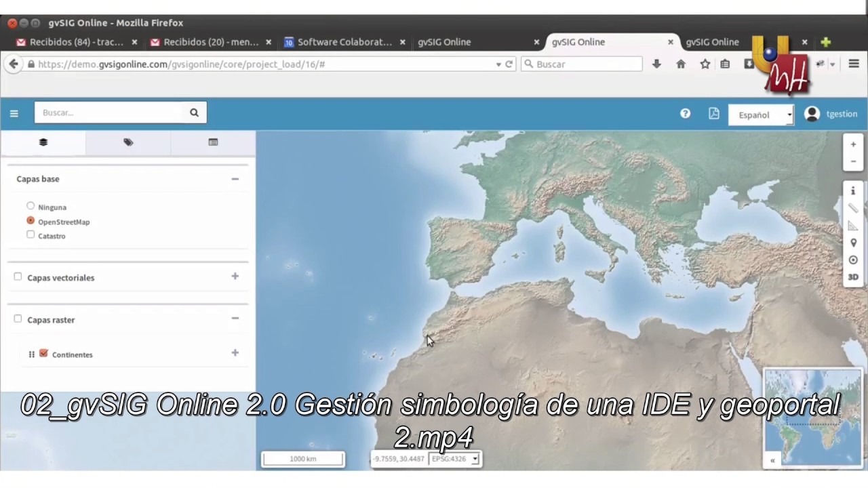
Task: Open the Firefox hamburger menu
Action: click(854, 64)
